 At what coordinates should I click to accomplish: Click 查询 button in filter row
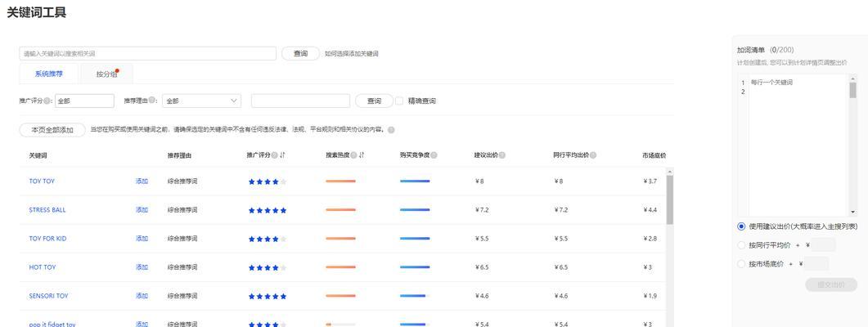(374, 101)
